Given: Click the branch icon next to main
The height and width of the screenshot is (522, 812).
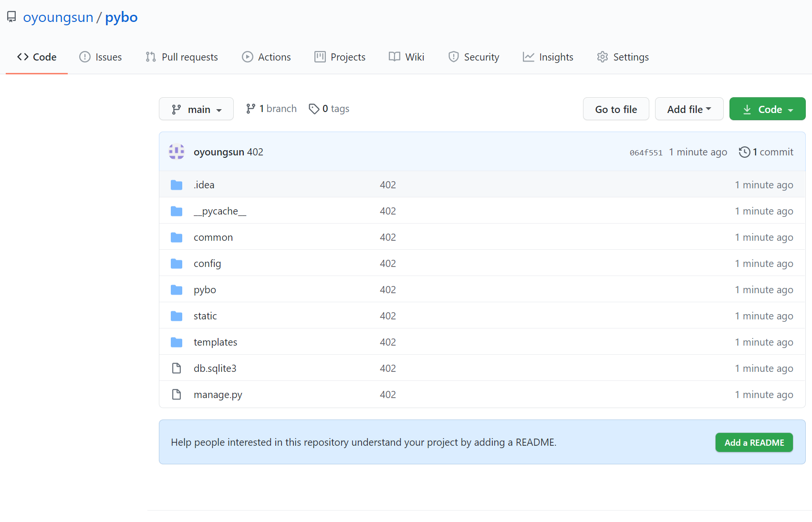Looking at the screenshot, I should click(x=176, y=109).
